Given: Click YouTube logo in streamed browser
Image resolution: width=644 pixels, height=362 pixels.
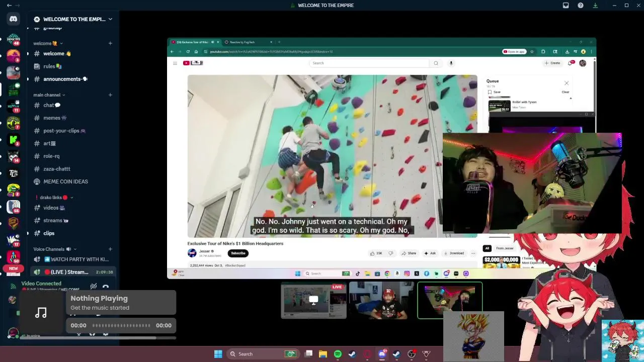Looking at the screenshot, I should click(x=193, y=63).
